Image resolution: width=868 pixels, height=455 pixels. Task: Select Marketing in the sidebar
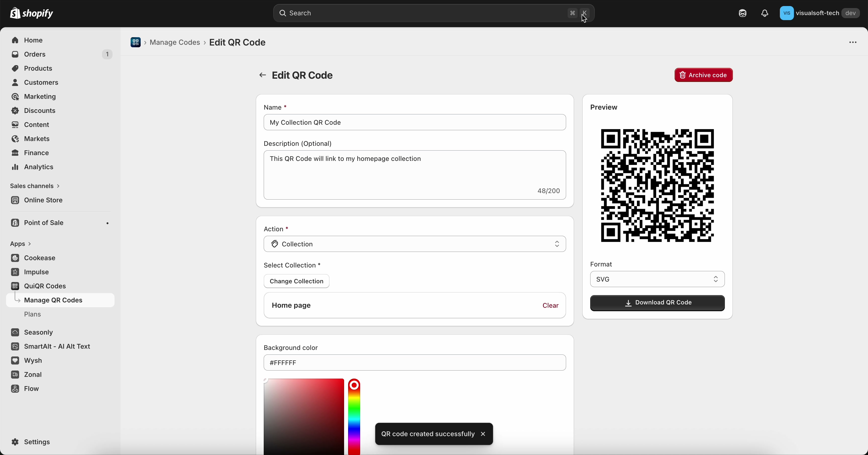pyautogui.click(x=39, y=97)
